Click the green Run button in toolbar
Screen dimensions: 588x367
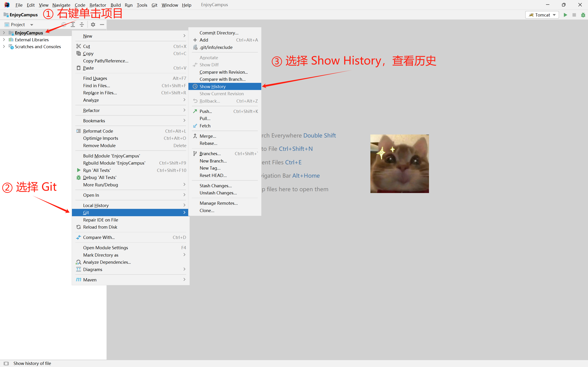[565, 15]
